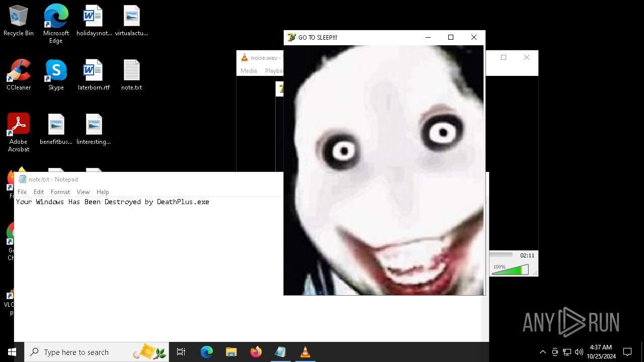Minimize the GO TO SLEEP!!! window

[x=428, y=37]
